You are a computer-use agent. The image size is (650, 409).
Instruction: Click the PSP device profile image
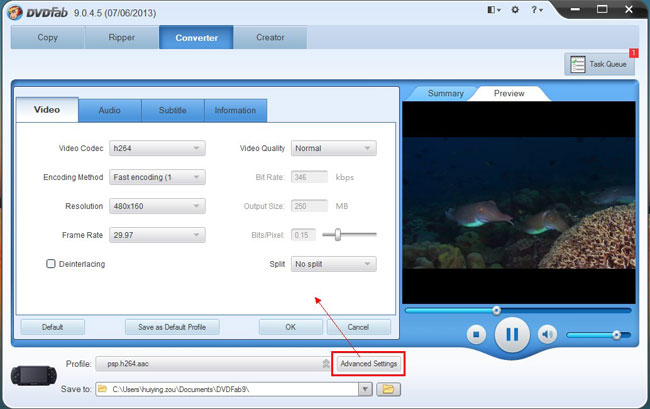click(34, 375)
